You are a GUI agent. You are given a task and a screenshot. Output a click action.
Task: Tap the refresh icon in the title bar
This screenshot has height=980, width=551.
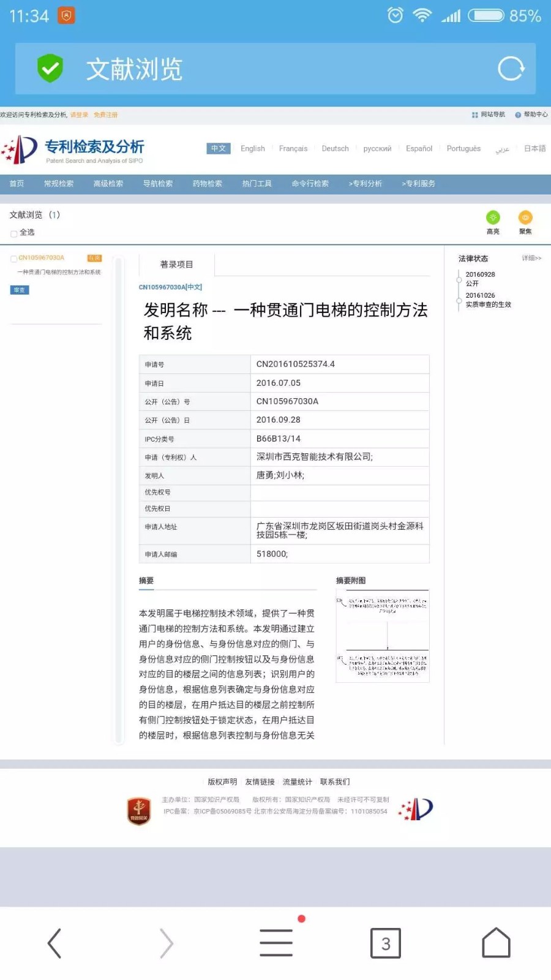coord(511,69)
